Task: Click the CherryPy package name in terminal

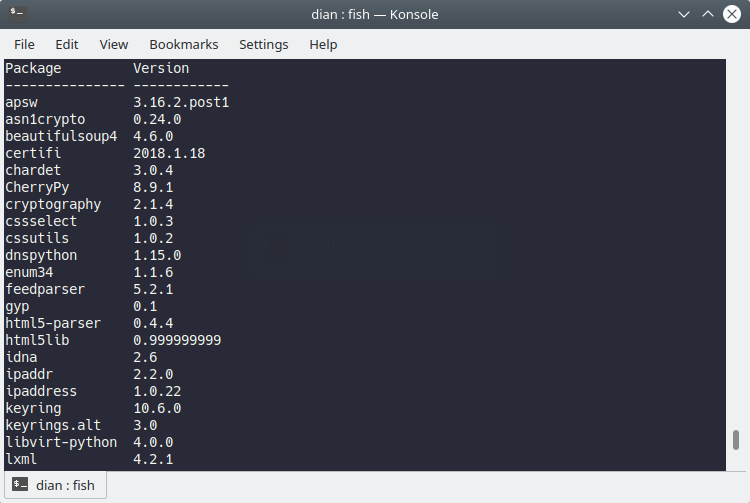Action: coord(37,187)
